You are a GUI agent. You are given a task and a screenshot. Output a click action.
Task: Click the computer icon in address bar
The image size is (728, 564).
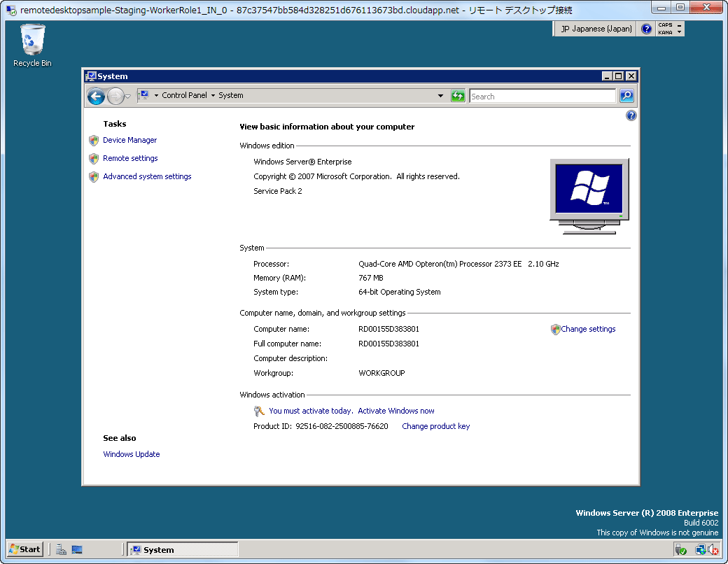(x=144, y=95)
